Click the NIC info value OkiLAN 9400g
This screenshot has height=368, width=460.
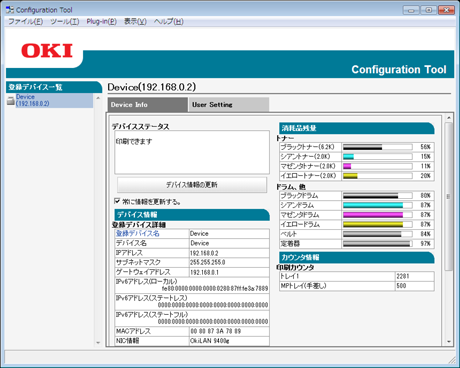(x=210, y=341)
